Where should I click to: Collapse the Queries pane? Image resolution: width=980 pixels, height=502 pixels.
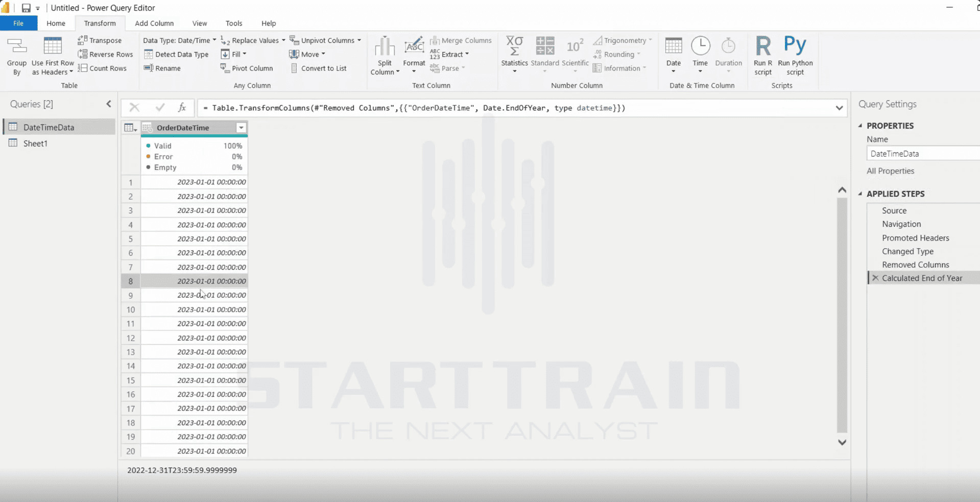click(x=109, y=104)
